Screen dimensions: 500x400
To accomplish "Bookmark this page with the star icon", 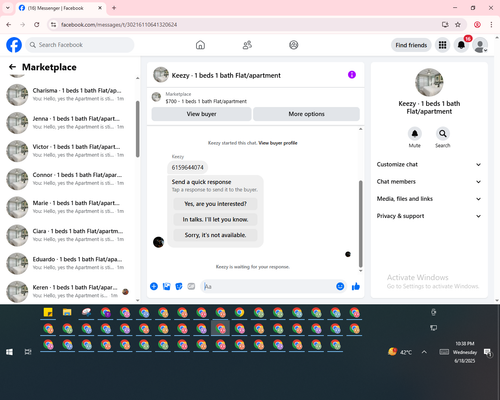I will [458, 24].
